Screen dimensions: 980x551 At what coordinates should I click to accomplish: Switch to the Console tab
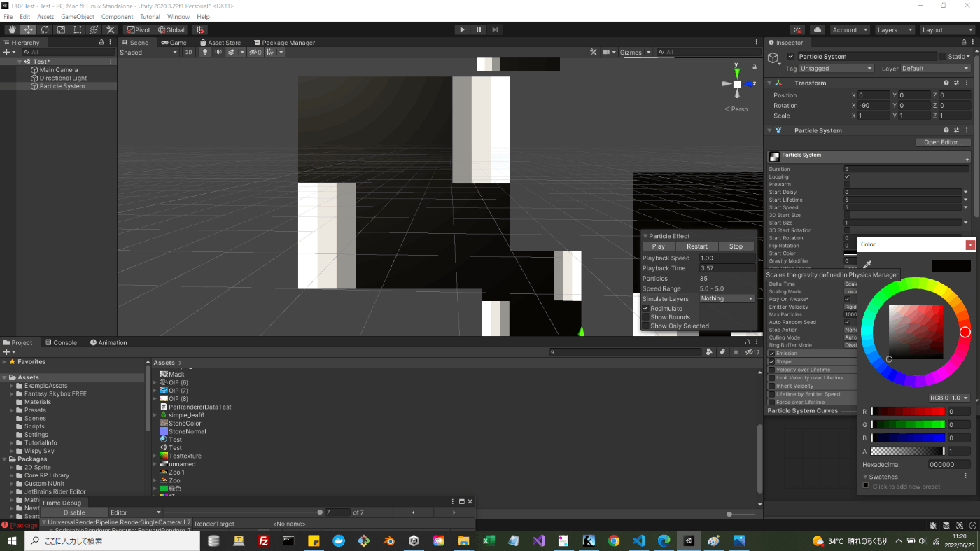coord(61,342)
